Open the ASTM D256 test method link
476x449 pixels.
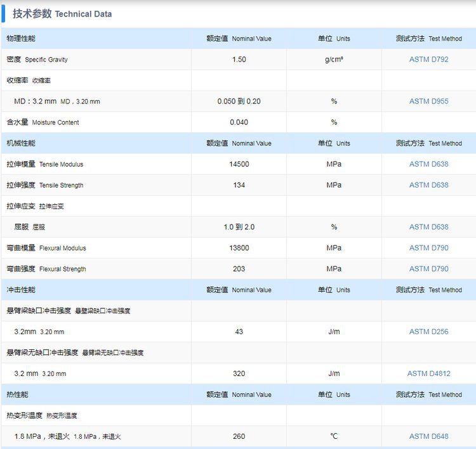tap(428, 332)
